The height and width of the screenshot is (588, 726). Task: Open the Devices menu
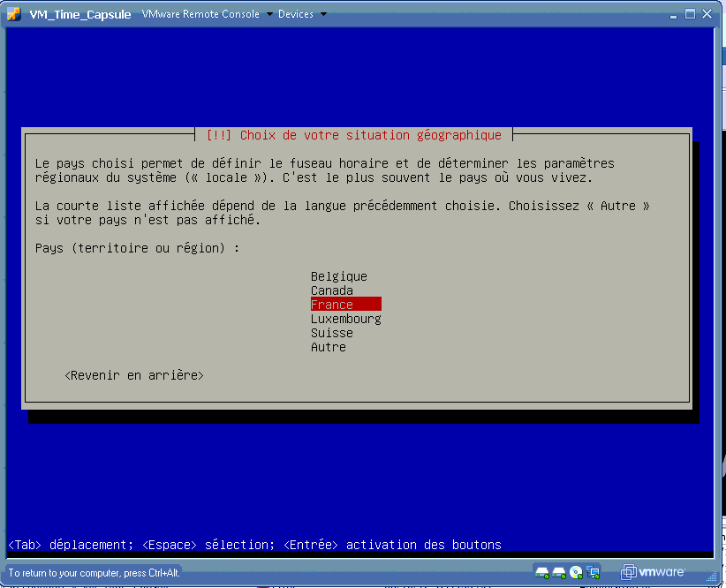click(295, 14)
